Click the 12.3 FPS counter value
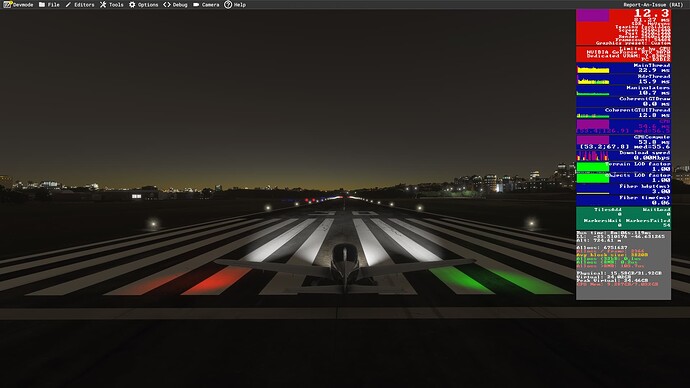Screen dimensions: 690x388 (x=652, y=13)
